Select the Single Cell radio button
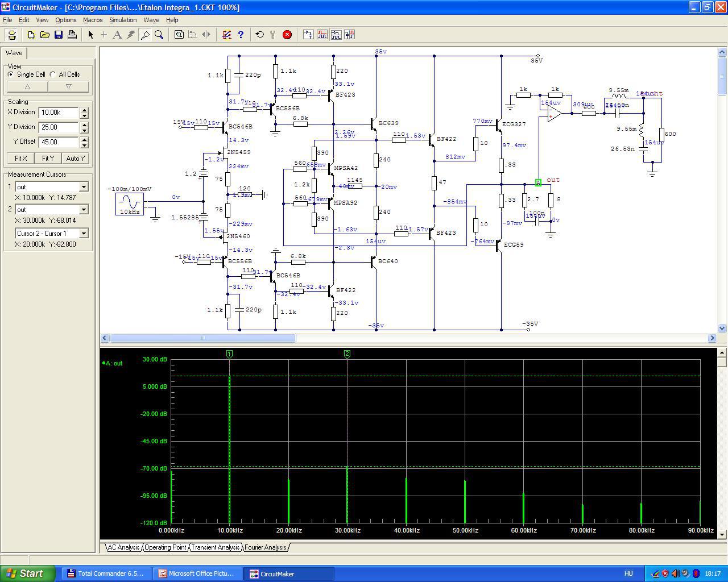Screen dimensions: 728x582 point(11,74)
